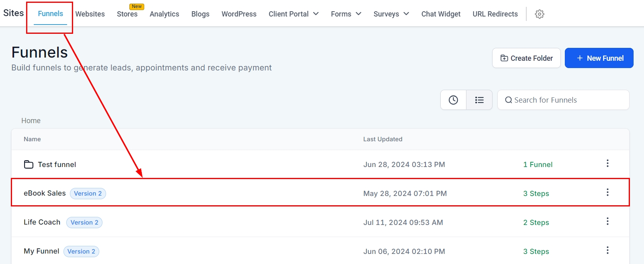
Task: Open three-dot menu for My Funnel
Action: 607,250
